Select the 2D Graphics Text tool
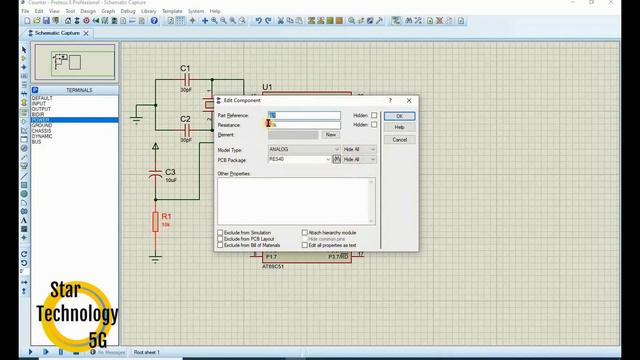This screenshot has width=640, height=360. [x=24, y=220]
